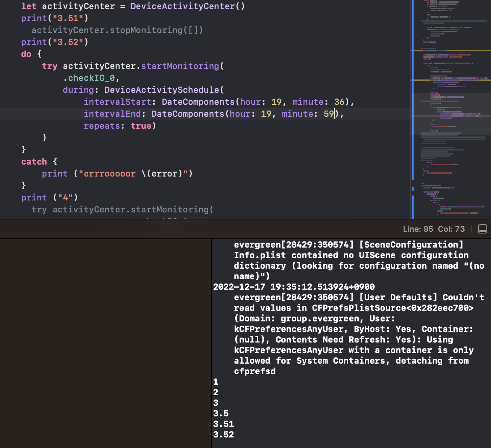
Task: Click the Line: 95 Col: 73 indicator
Action: (433, 229)
